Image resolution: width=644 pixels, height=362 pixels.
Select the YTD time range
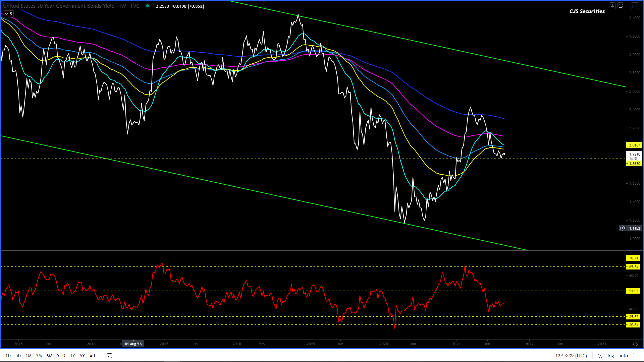pyautogui.click(x=61, y=356)
